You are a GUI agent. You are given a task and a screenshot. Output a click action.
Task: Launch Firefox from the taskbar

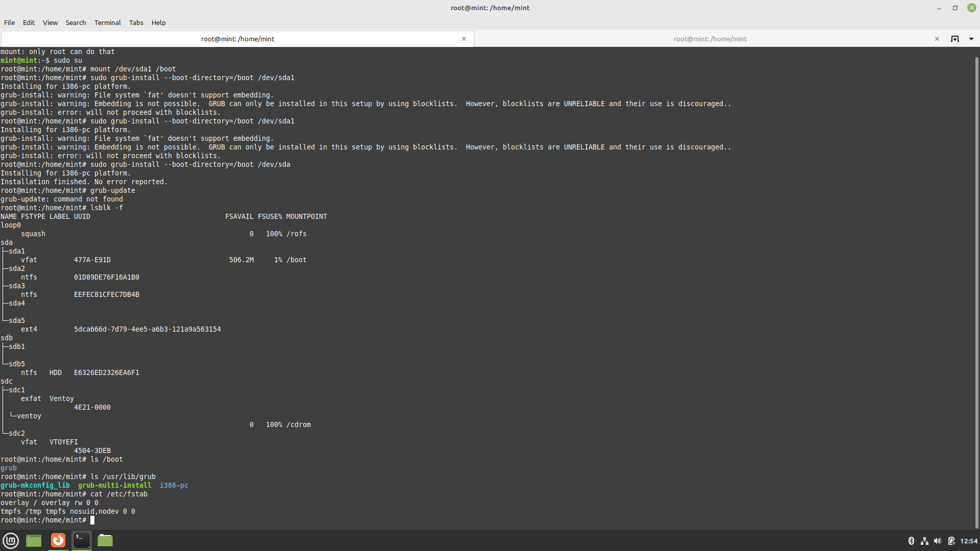click(58, 540)
